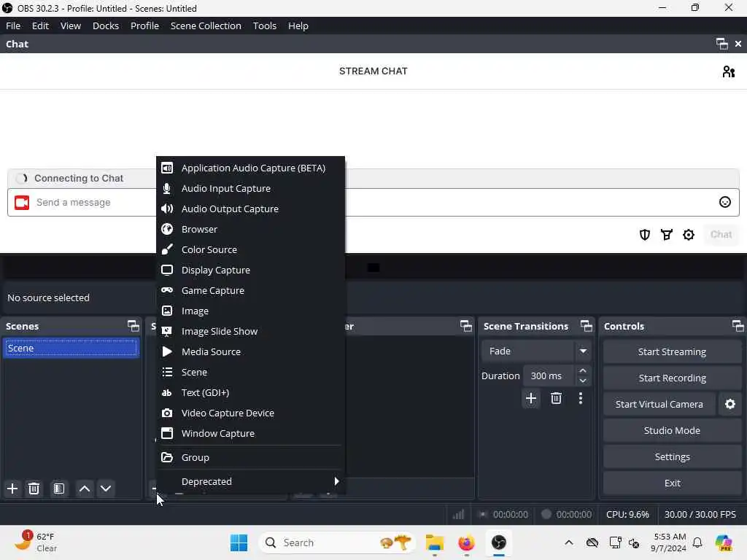Undock the Audio Mixer panel
Image resolution: width=747 pixels, height=560 pixels.
click(466, 326)
